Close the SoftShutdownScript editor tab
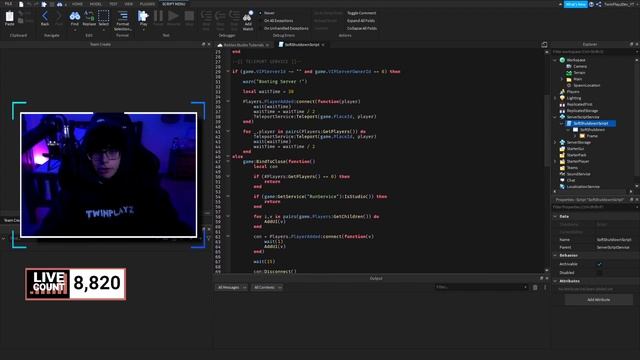 pyautogui.click(x=323, y=45)
